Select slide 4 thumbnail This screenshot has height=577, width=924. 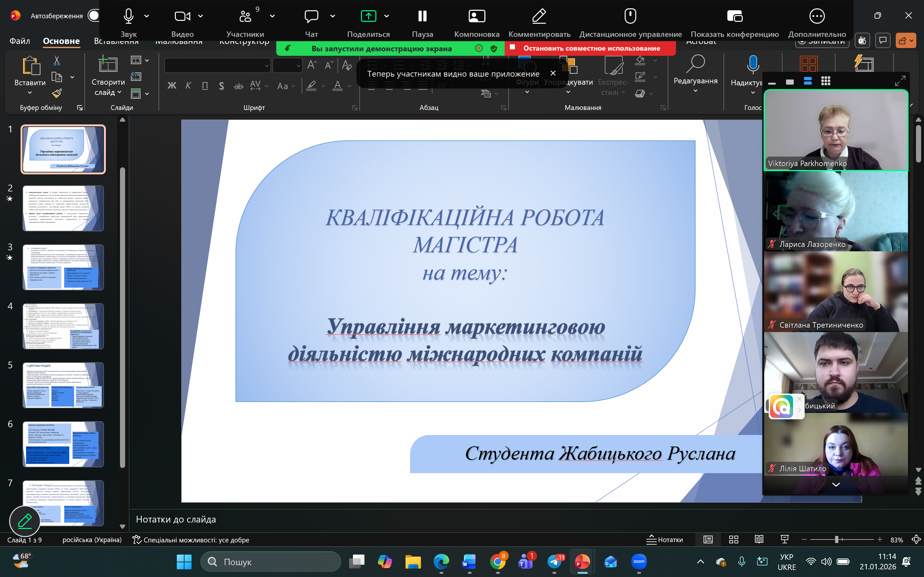coord(63,326)
